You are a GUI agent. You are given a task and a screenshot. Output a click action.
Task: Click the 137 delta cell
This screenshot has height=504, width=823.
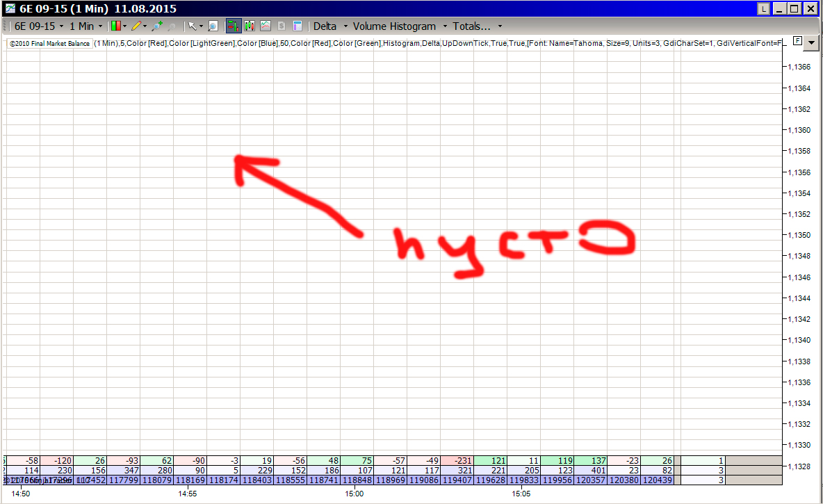tap(590, 460)
